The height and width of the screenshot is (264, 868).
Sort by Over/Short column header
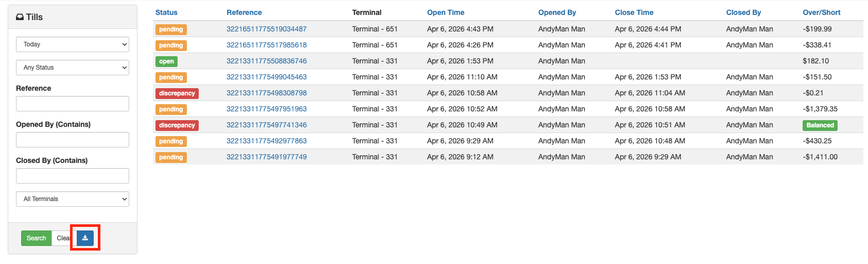(x=821, y=12)
